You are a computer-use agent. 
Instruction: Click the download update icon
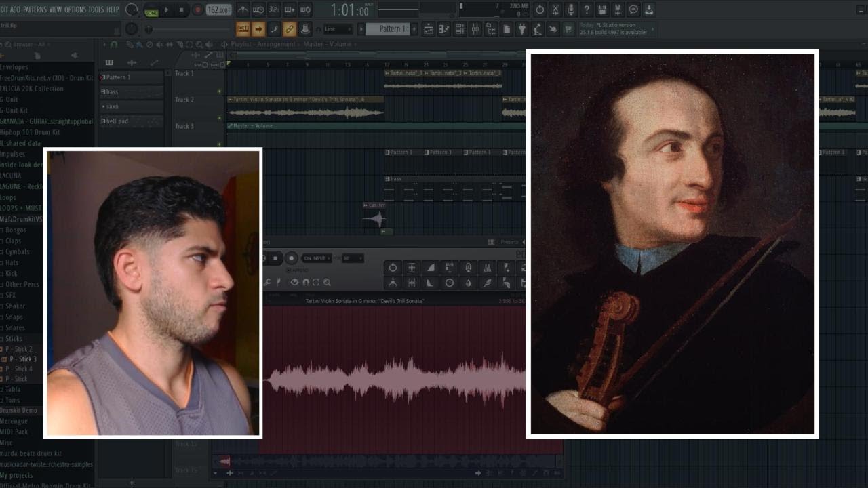click(x=649, y=9)
